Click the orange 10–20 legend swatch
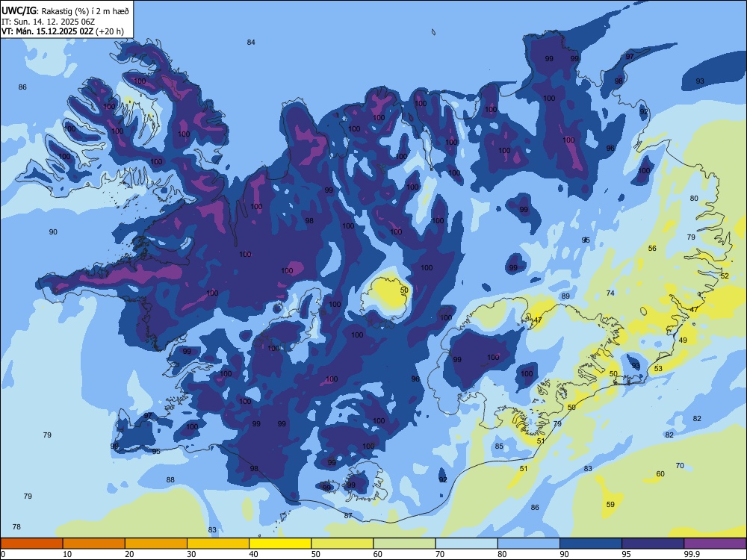The width and height of the screenshot is (747, 560). pyautogui.click(x=94, y=544)
